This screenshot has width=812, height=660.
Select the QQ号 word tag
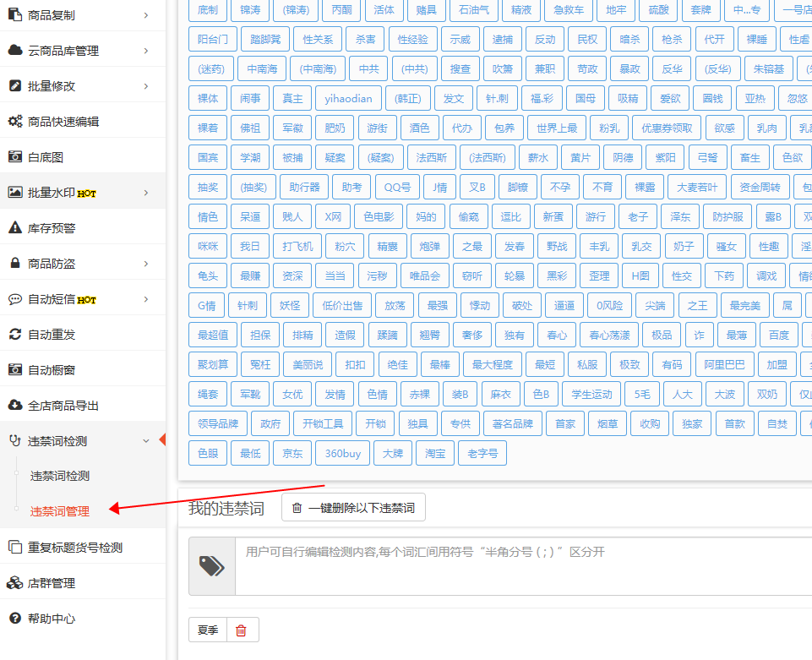(397, 187)
